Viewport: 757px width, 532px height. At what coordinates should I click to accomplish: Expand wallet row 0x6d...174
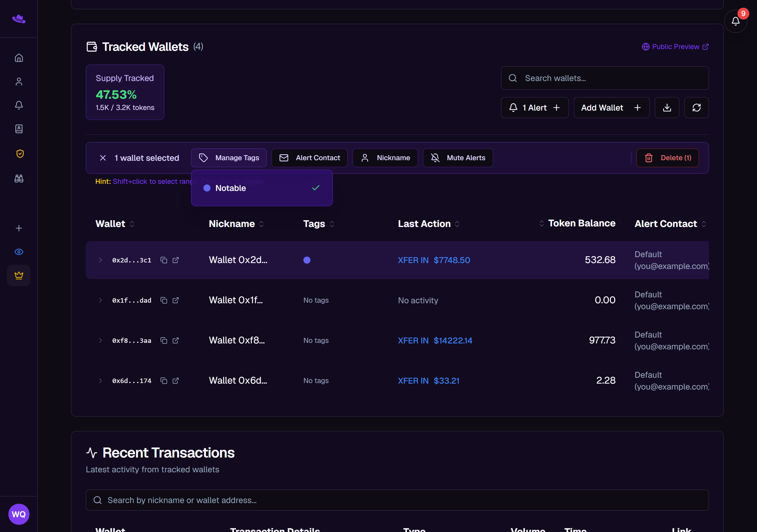[x=100, y=381]
